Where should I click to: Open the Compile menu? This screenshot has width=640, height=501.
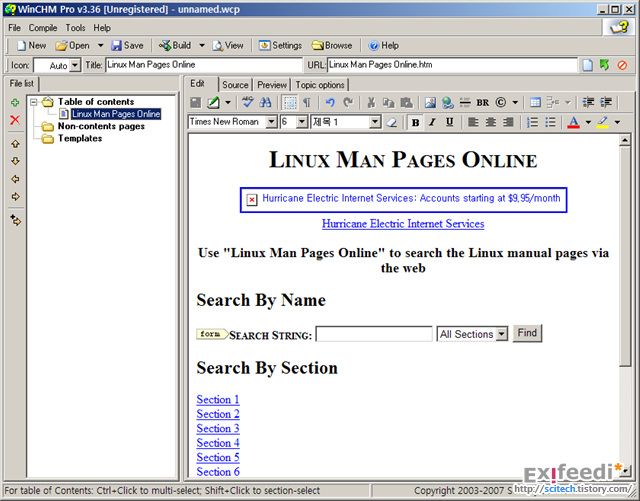point(43,28)
